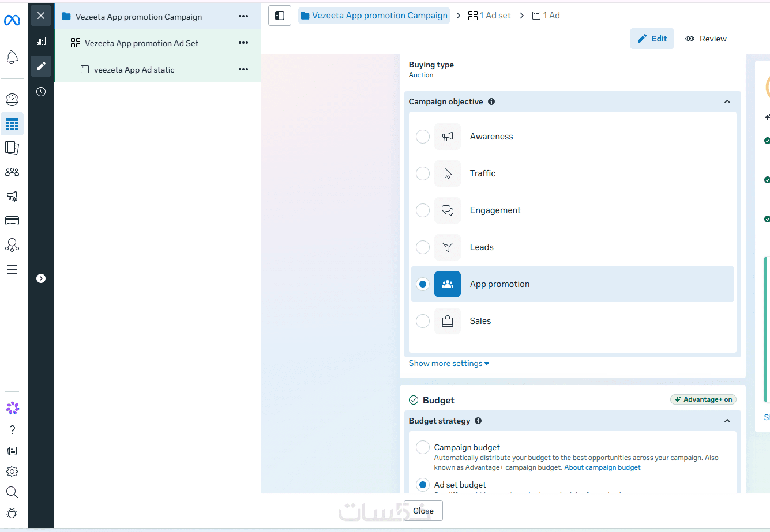Collapse the Campaign objective section
770x532 pixels.
point(727,101)
